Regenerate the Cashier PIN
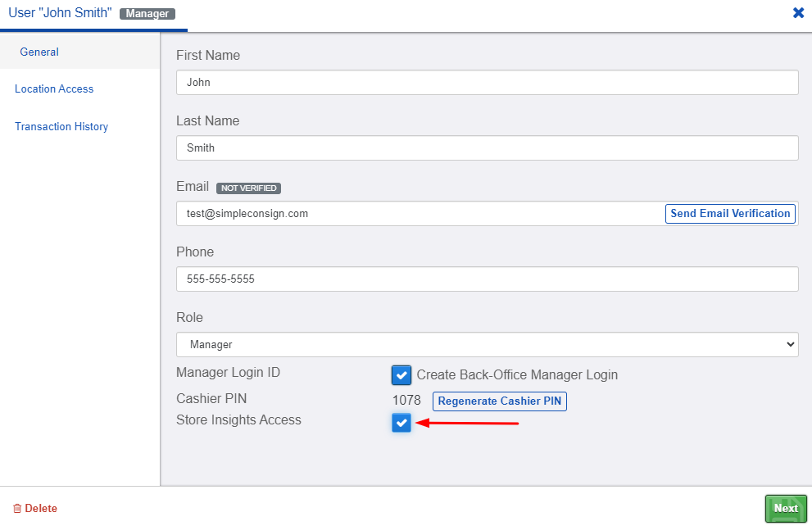The height and width of the screenshot is (526, 812). [499, 401]
